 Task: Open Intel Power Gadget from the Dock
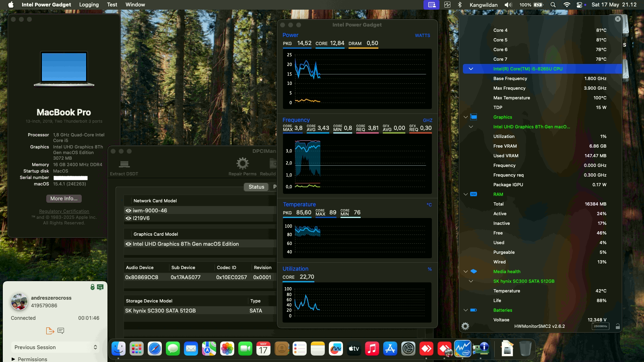point(462,349)
